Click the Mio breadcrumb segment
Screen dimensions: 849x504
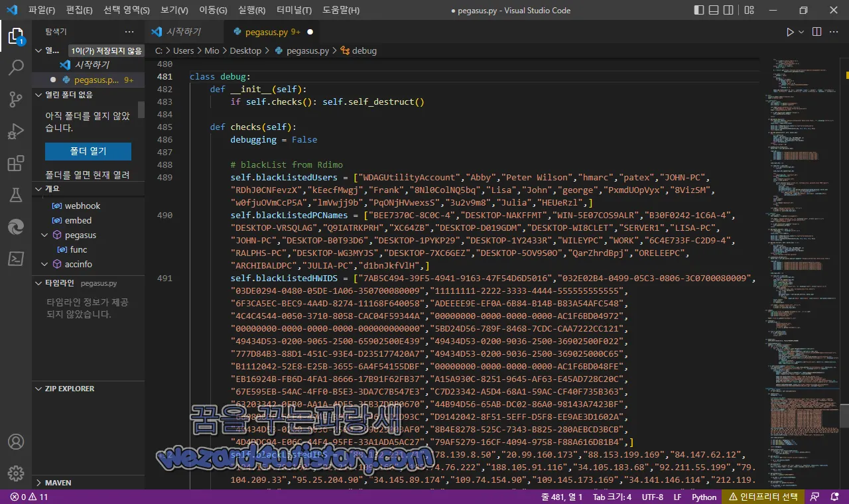(x=212, y=50)
